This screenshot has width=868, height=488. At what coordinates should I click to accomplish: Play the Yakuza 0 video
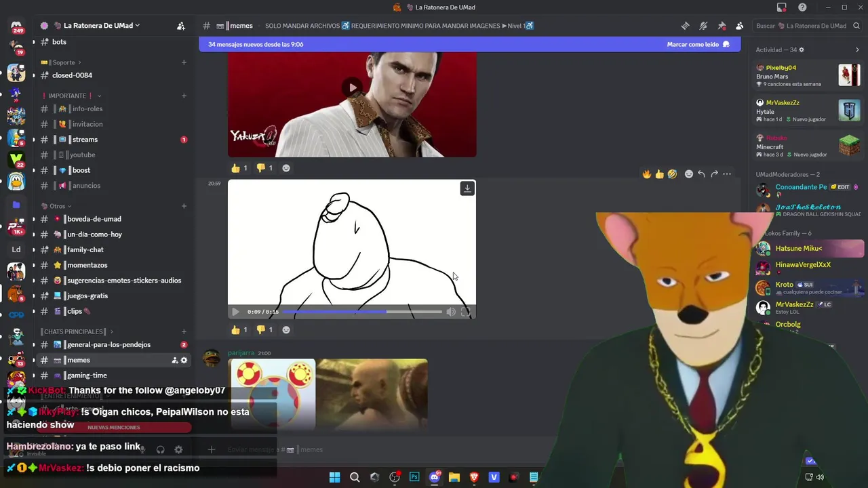click(352, 87)
